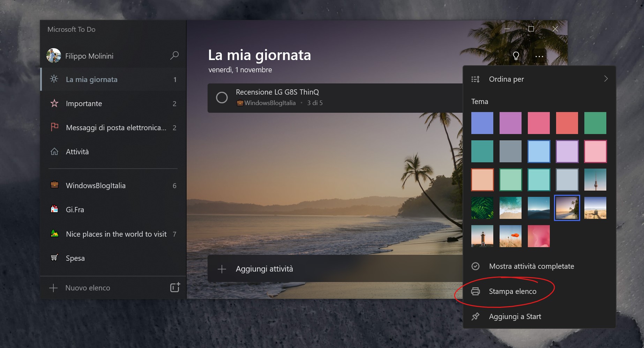The height and width of the screenshot is (348, 644).
Task: Click the three-dots more options button
Action: (539, 56)
